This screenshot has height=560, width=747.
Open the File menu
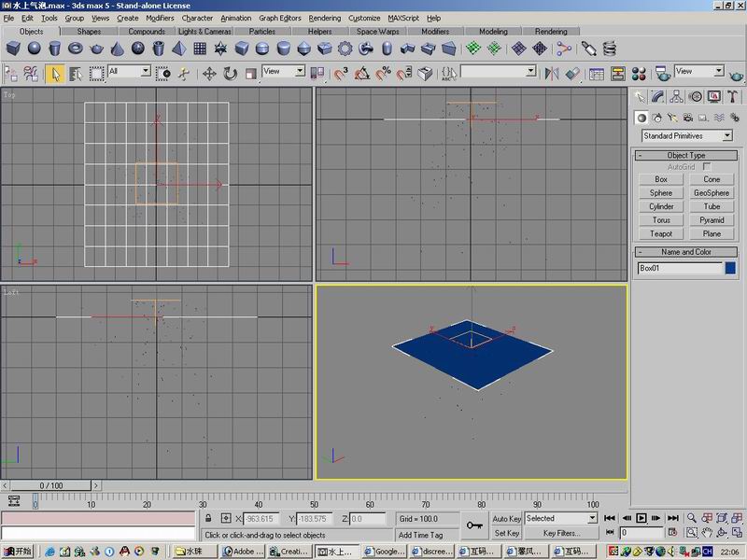(x=8, y=18)
